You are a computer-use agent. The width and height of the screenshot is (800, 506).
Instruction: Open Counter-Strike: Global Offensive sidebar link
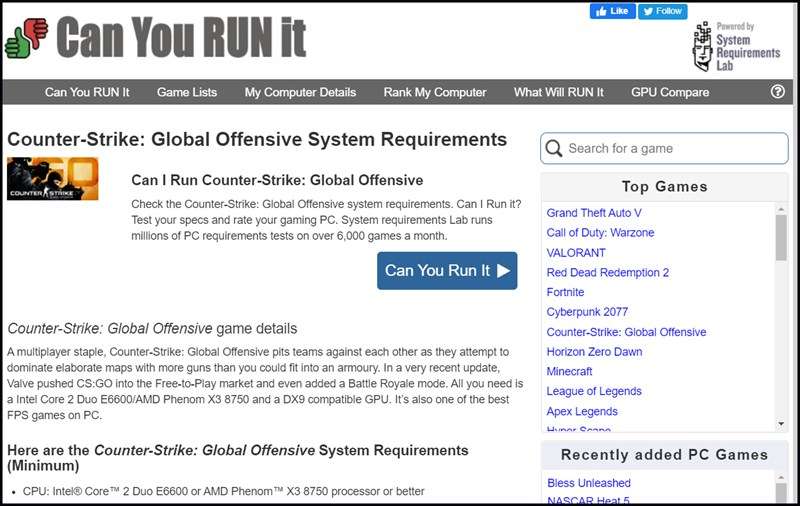click(627, 332)
